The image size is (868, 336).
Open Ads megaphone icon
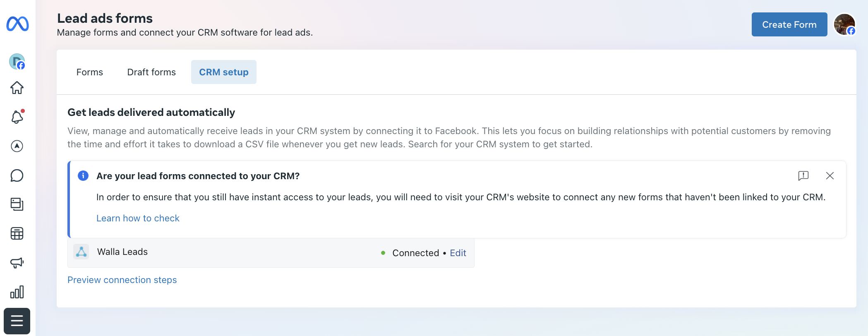coord(17,263)
